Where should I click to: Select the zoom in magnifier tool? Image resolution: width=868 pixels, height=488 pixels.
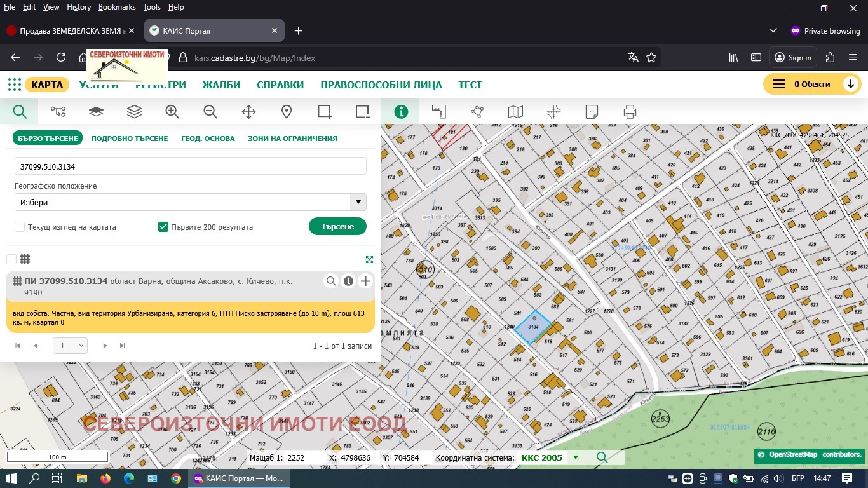coord(172,111)
